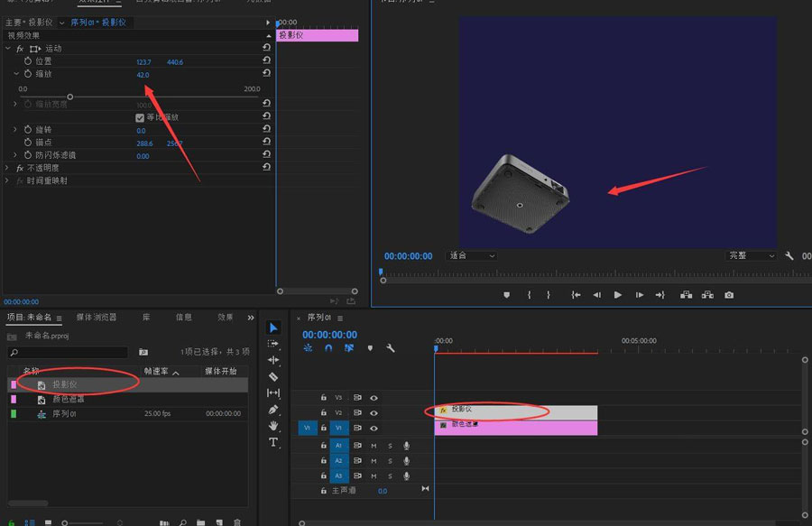Open timeline display settings wrench
The height and width of the screenshot is (526, 812).
point(391,348)
